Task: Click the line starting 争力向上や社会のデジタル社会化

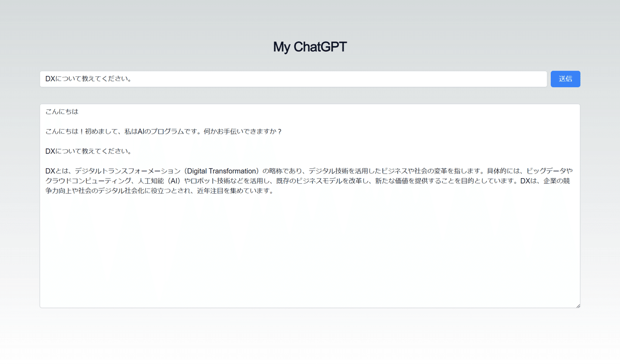Action: pyautogui.click(x=159, y=191)
